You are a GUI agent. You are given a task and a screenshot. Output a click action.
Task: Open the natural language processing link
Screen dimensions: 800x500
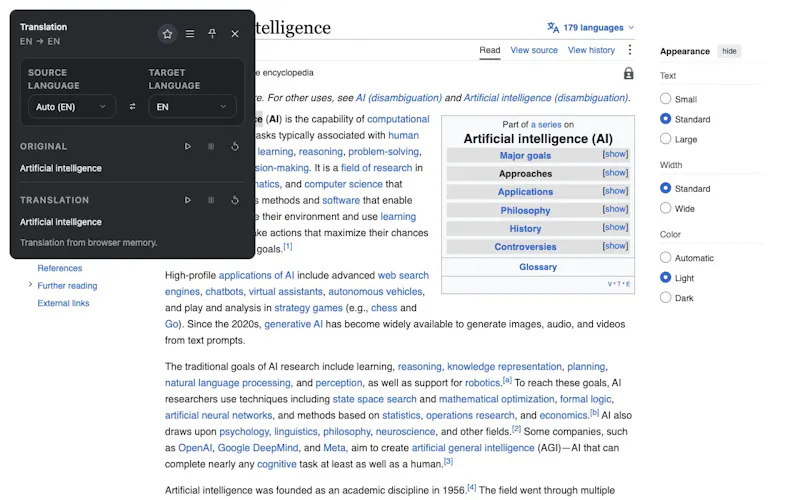pos(228,383)
